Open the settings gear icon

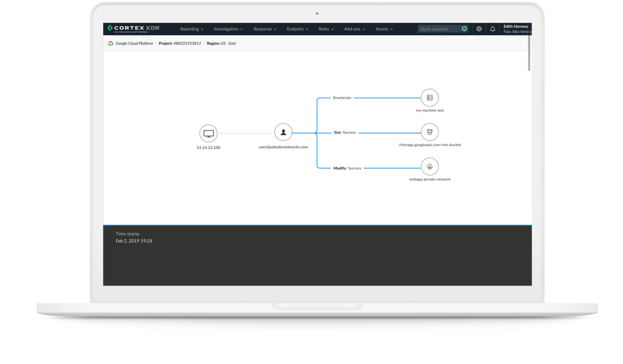479,29
